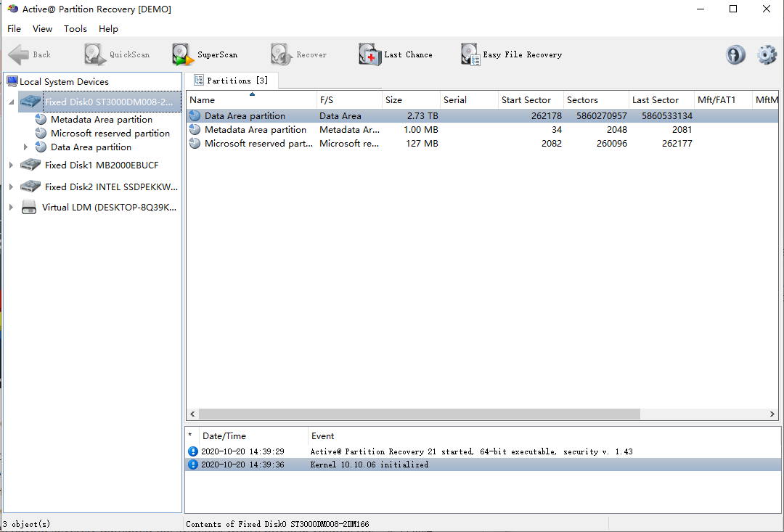Screen dimensions: 784x532
Task: Select Local System Devices computer icon
Action: pyautogui.click(x=12, y=81)
